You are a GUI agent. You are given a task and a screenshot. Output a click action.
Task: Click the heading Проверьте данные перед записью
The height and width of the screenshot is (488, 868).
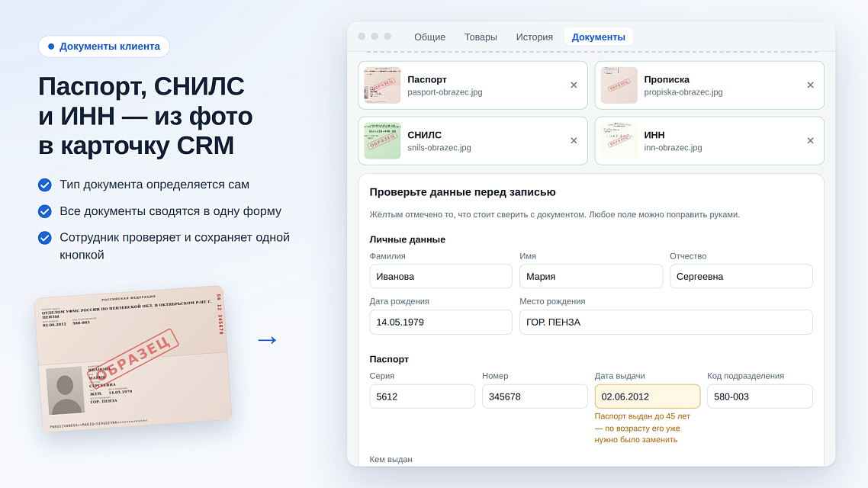coord(462,192)
